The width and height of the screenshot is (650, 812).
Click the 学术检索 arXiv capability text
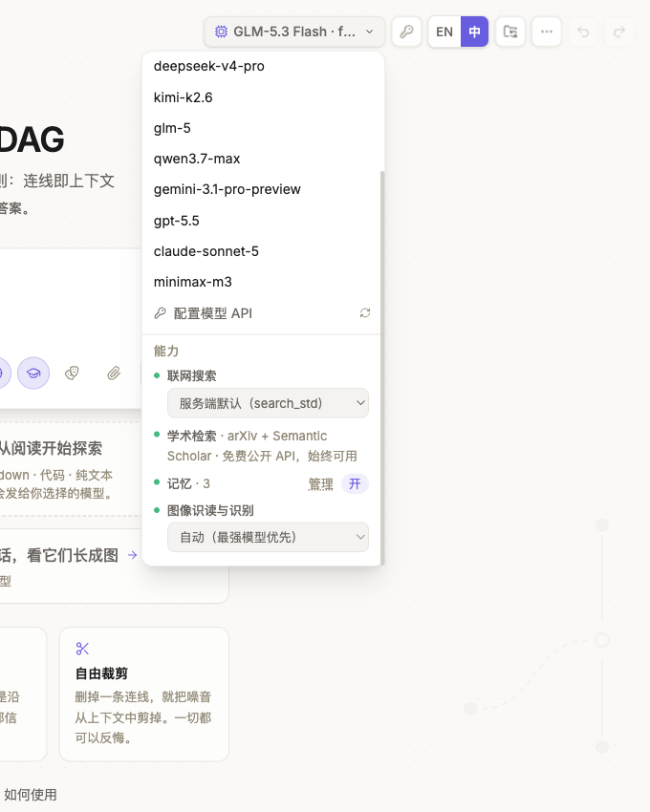262,446
